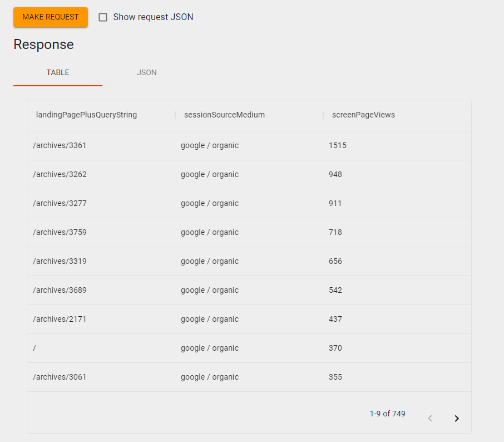The width and height of the screenshot is (504, 442).
Task: Select the TABLE tab
Action: (x=58, y=73)
